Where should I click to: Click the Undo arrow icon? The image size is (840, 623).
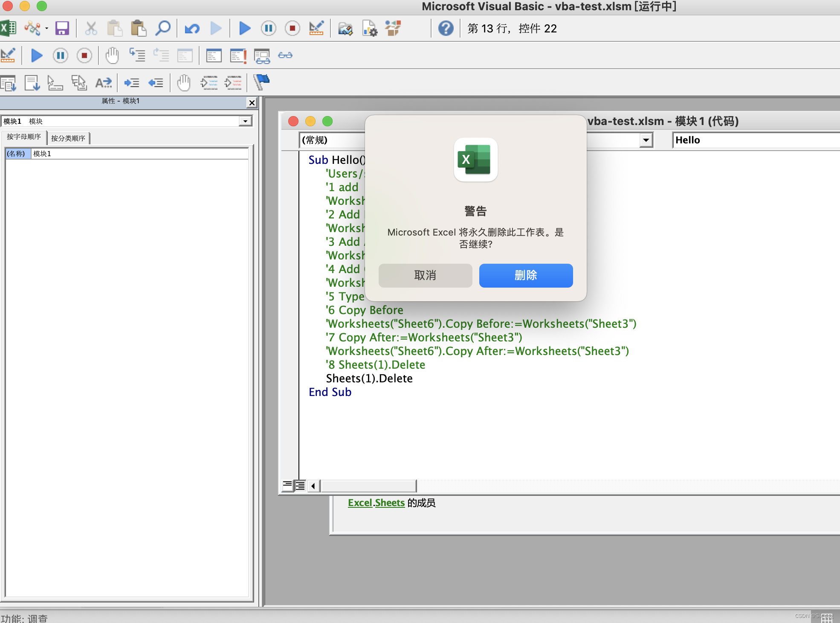coord(192,29)
